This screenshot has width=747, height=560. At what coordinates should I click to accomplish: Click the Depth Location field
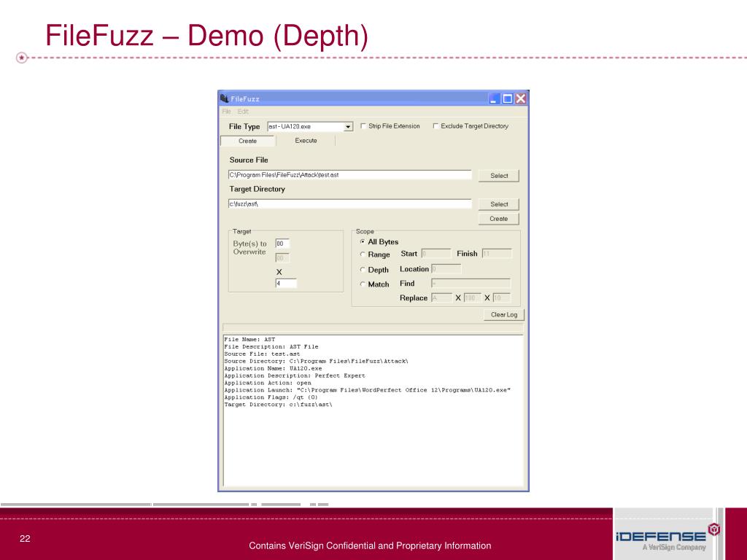click(x=446, y=269)
